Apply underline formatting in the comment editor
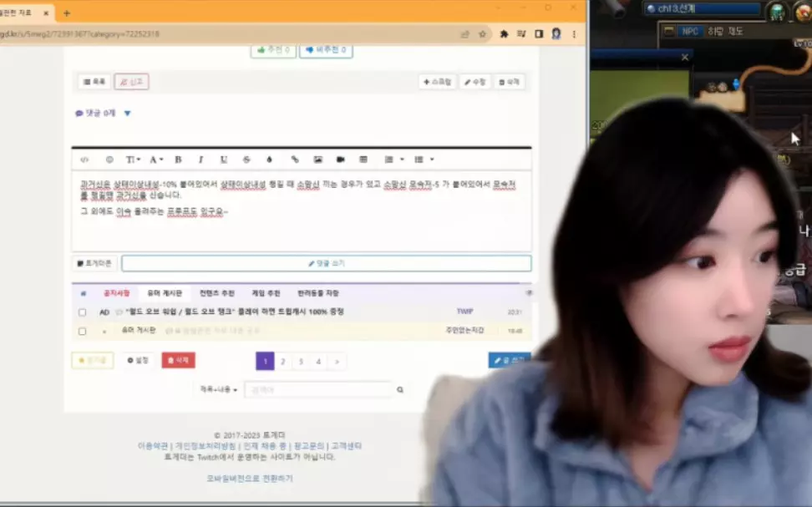This screenshot has width=812, height=507. click(x=224, y=160)
